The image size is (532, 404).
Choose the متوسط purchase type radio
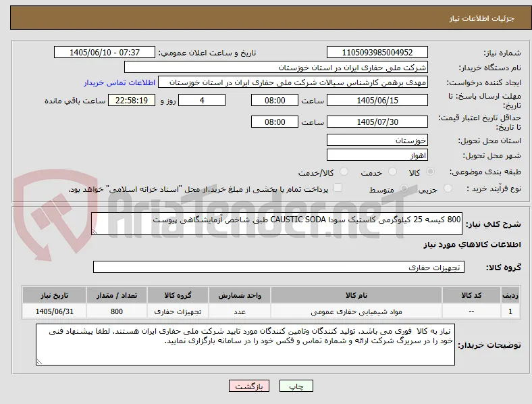[404, 188]
